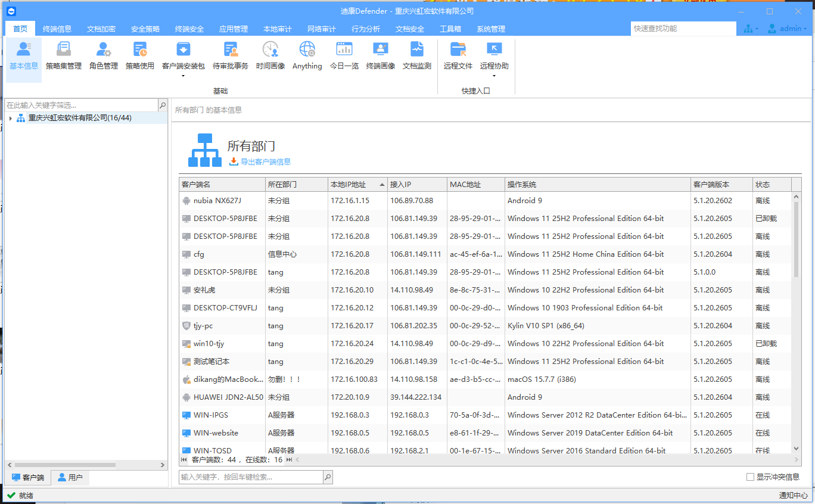Open 通知中心 in the status bar
This screenshot has width=815, height=504.
click(x=794, y=495)
